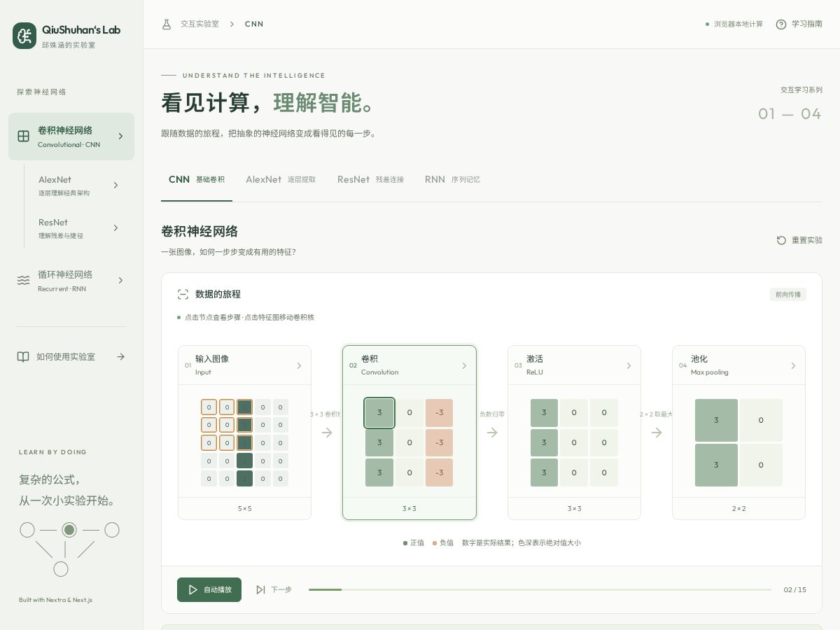Click the 5×5 size label
The height and width of the screenshot is (630, 840).
244,509
